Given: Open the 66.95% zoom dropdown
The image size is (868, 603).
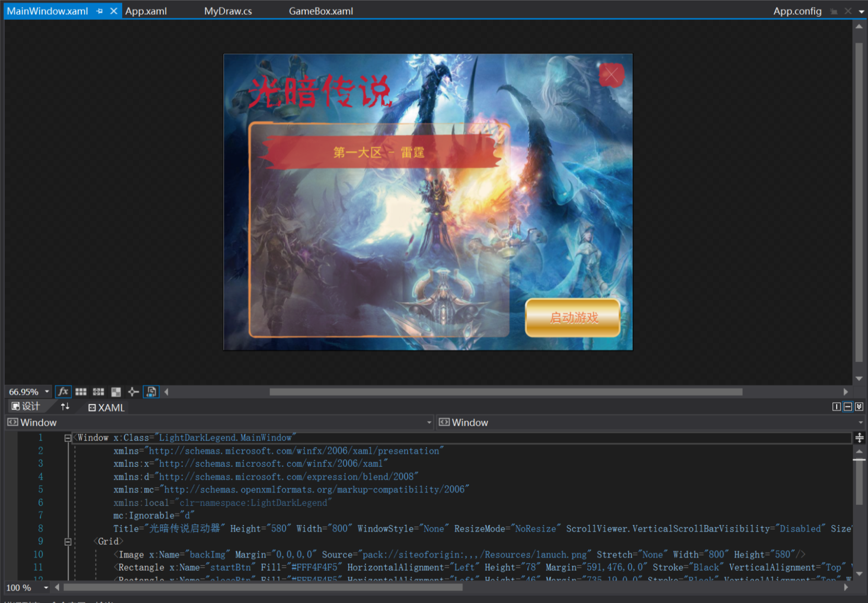Looking at the screenshot, I should coord(47,392).
